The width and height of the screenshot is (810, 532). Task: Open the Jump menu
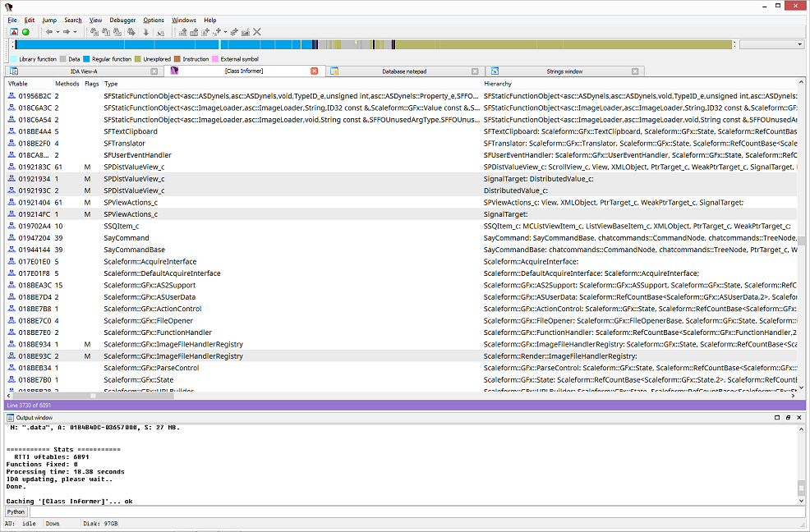(x=49, y=21)
